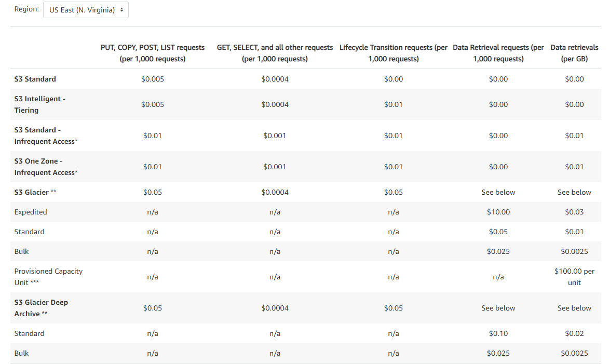Click the dropdown arrows next to US East (N. Virginia)
Viewport: 610px width, 364px height.
(121, 9)
